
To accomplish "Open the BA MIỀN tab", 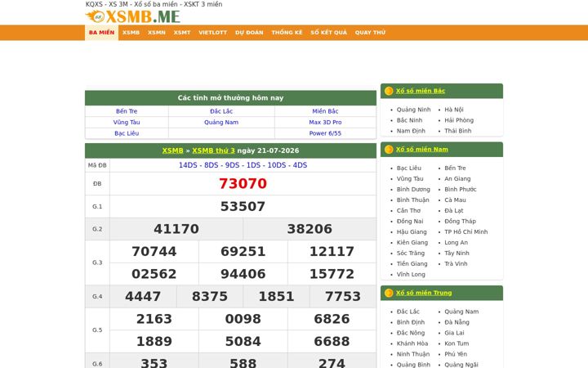I will pos(101,33).
